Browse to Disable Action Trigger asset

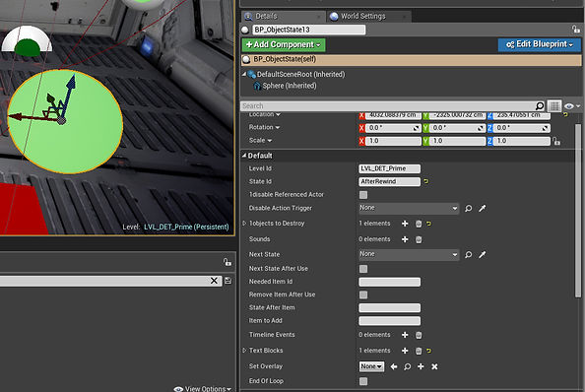click(468, 208)
